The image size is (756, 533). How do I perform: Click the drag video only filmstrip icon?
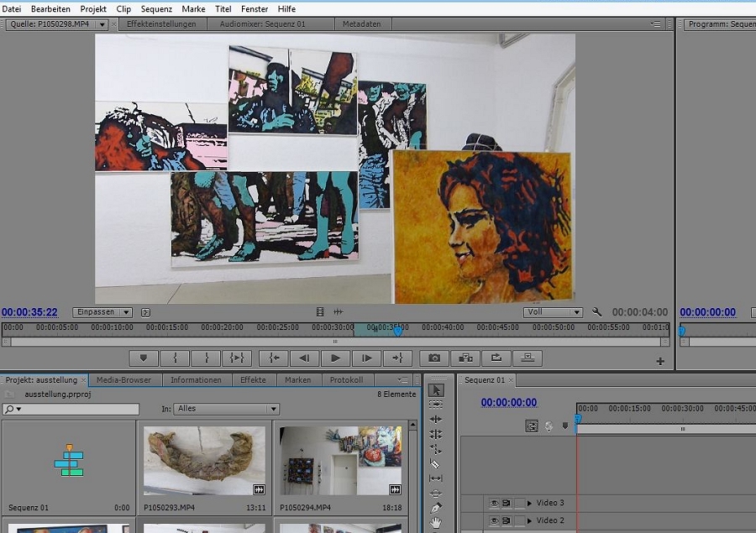click(320, 312)
